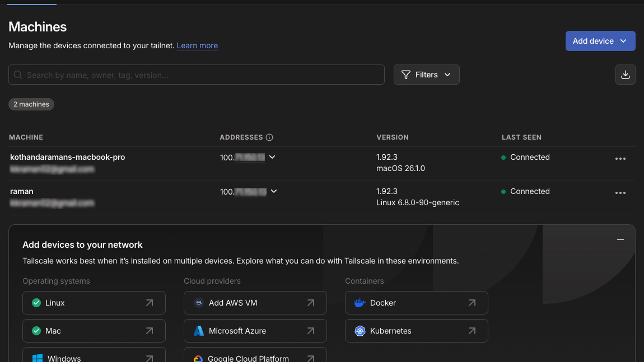Open options menu for kothandaramans-macbook-pro
Viewport: 644px width, 362px height.
(x=620, y=159)
